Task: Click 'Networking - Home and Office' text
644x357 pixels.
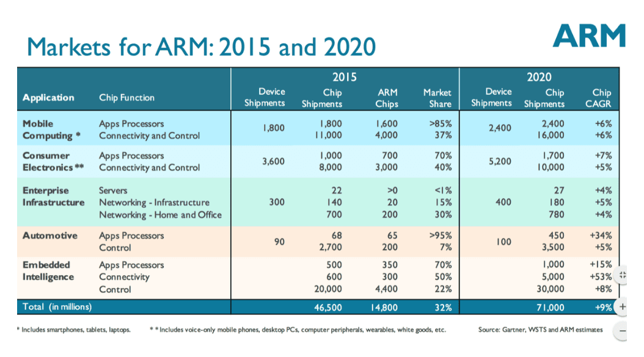Action: pyautogui.click(x=160, y=215)
